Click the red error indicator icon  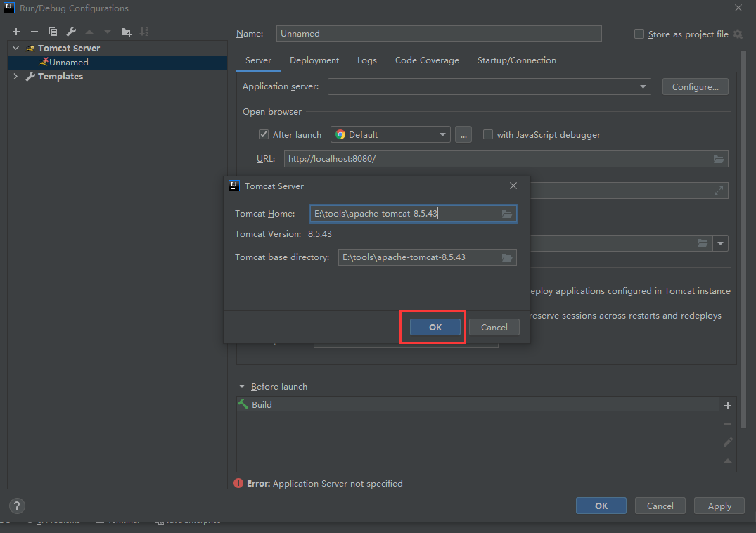pos(238,483)
